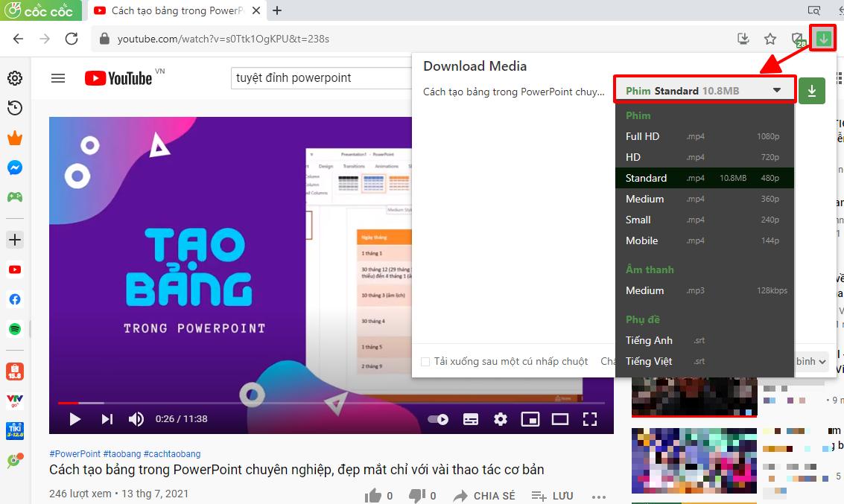844x504 pixels.
Task: Select HD 720p mp4 option
Action: [704, 157]
